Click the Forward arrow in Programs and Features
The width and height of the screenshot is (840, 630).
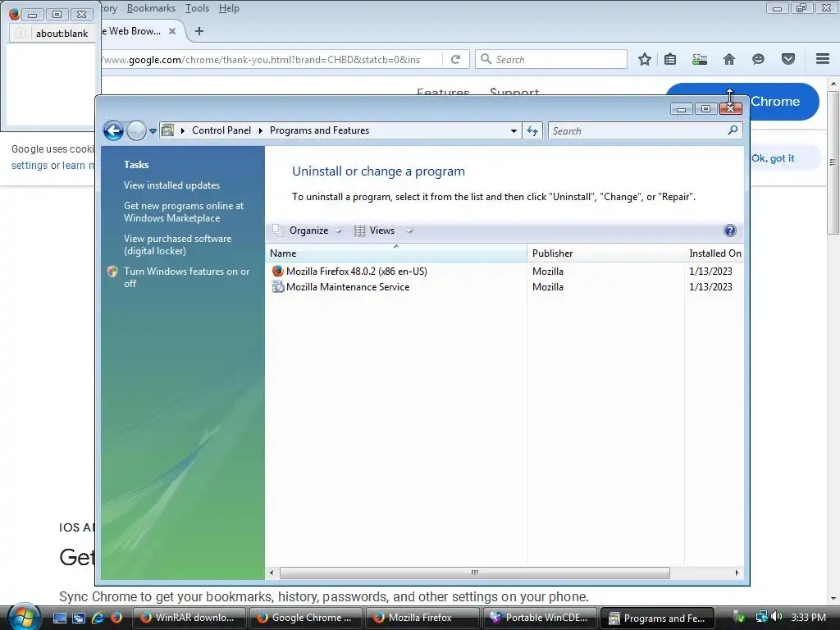point(136,130)
